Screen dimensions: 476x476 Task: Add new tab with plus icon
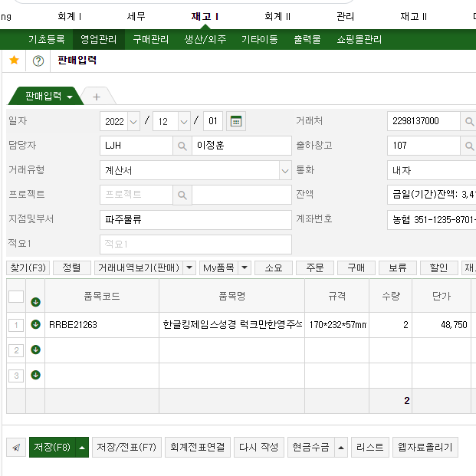tap(97, 97)
